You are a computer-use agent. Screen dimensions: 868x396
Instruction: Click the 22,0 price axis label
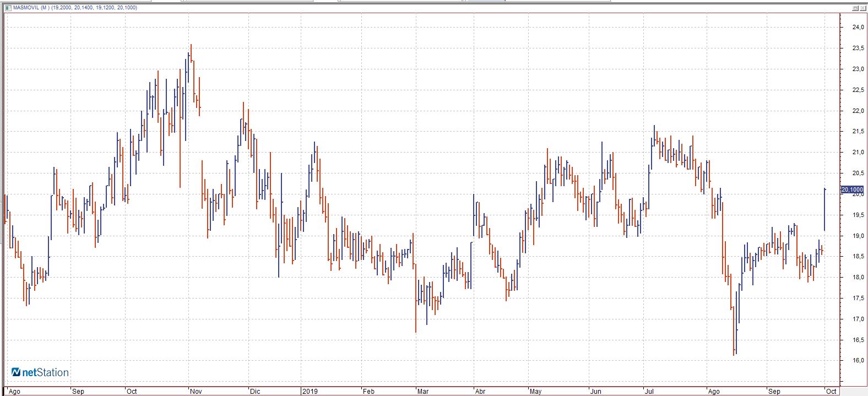[858, 111]
